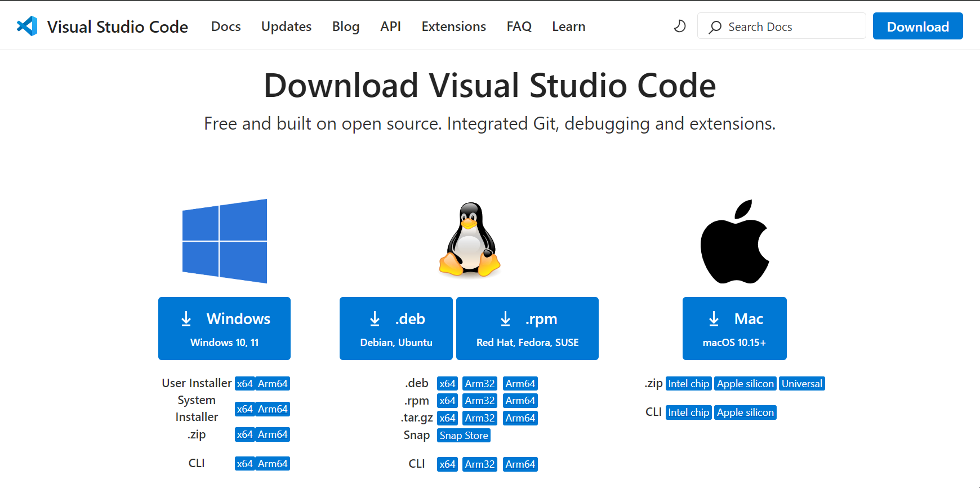Get the Windows .zip Arm64 build
The image size is (980, 488).
pyautogui.click(x=273, y=434)
